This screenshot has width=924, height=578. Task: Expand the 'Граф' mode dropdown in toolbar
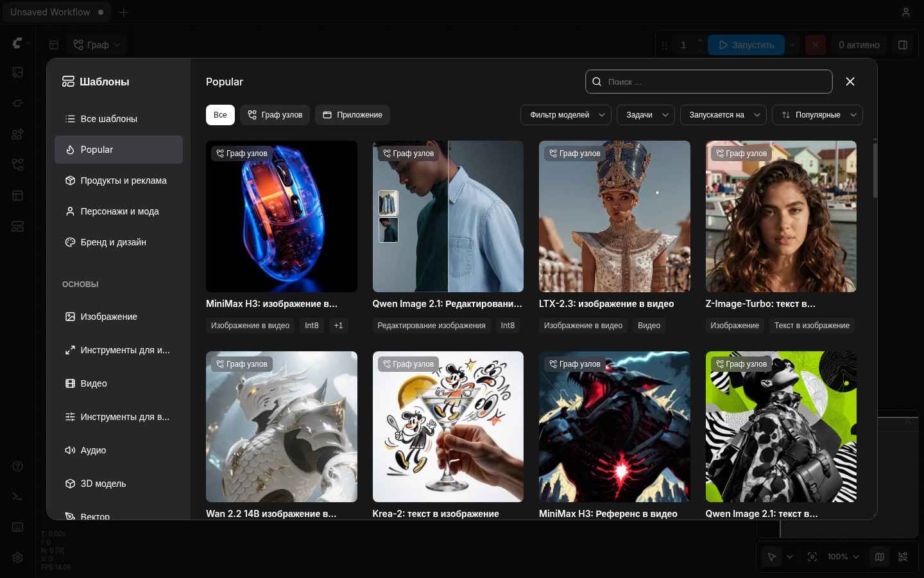coord(97,45)
